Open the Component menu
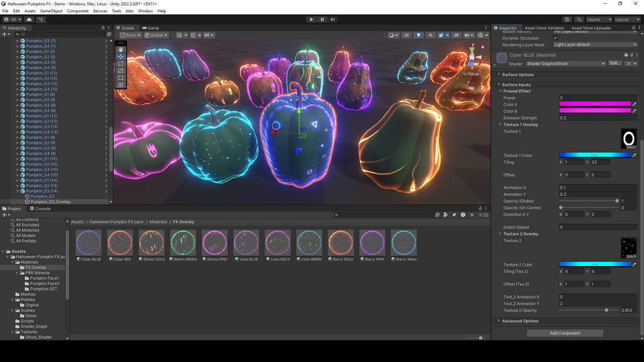 tap(78, 11)
